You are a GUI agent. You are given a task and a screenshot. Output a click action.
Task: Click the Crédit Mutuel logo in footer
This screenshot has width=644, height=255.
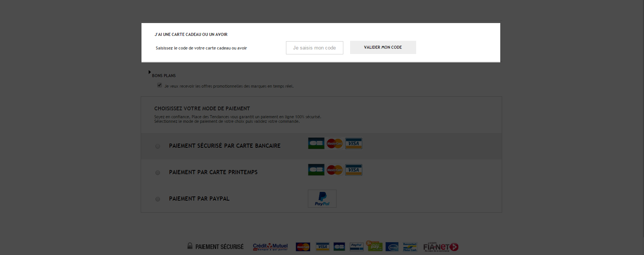tap(270, 247)
